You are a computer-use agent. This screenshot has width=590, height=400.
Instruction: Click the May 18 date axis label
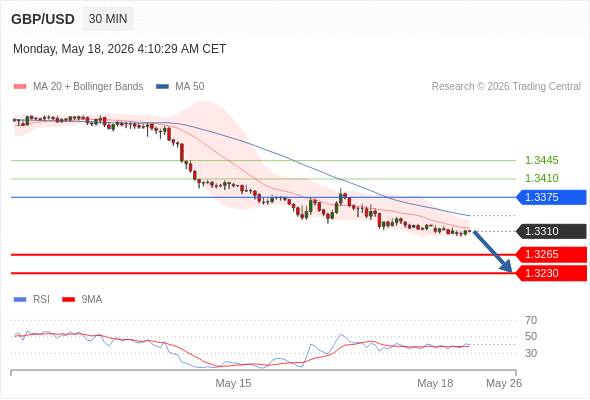click(435, 383)
